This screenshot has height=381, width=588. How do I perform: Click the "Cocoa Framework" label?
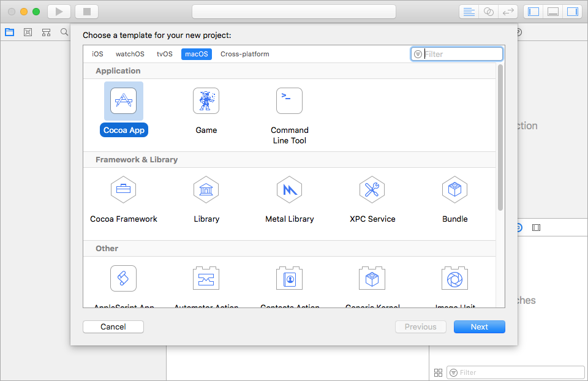tap(123, 219)
